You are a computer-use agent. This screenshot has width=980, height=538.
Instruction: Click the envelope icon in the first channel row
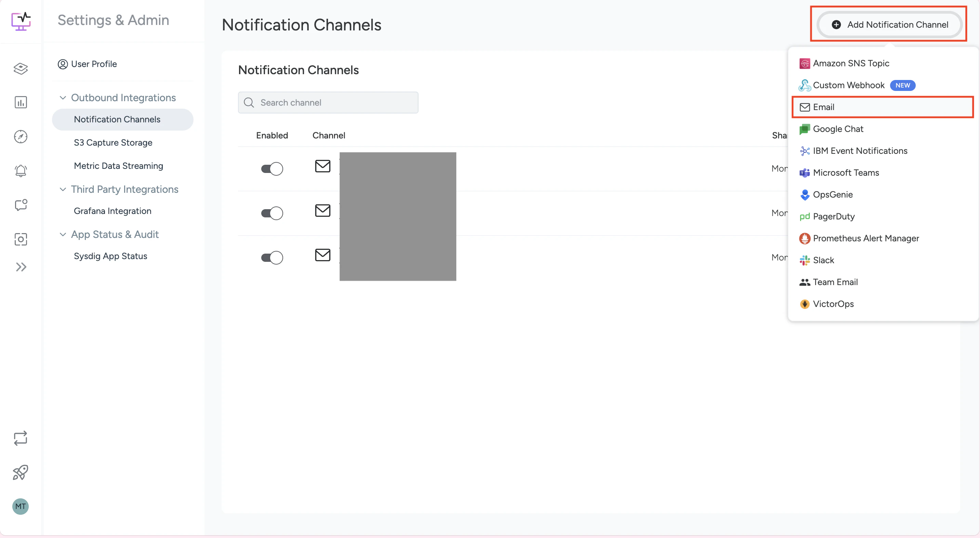point(322,166)
